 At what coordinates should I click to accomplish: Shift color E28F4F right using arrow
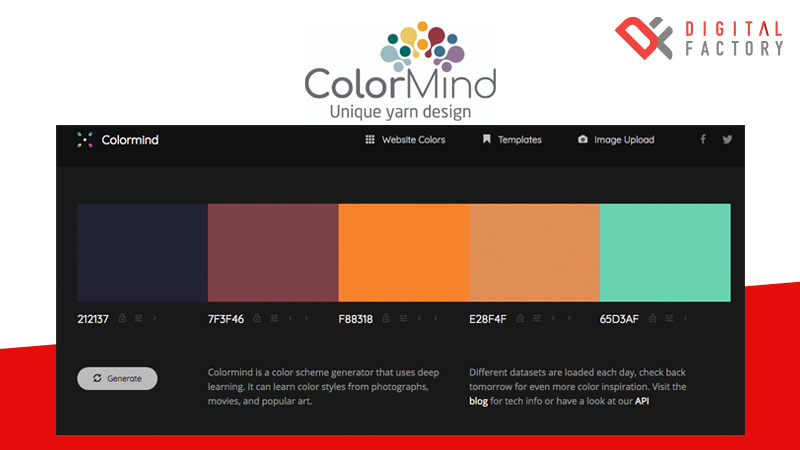coord(569,319)
